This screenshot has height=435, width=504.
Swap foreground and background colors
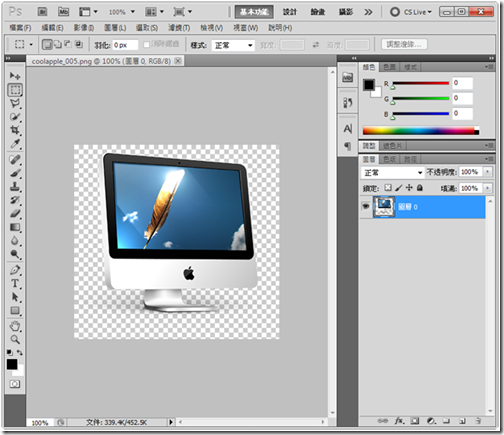tap(20, 353)
